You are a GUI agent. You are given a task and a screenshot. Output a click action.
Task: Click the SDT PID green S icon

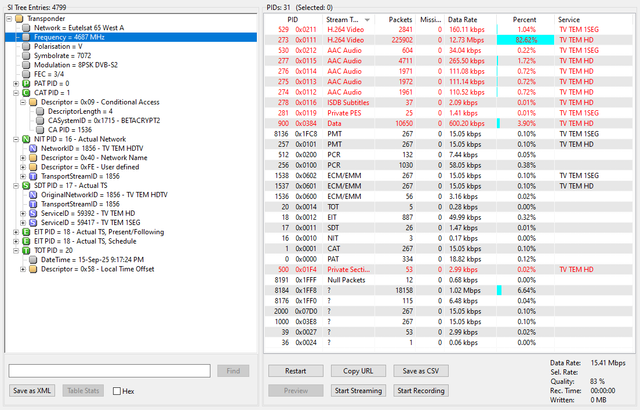tap(26, 186)
